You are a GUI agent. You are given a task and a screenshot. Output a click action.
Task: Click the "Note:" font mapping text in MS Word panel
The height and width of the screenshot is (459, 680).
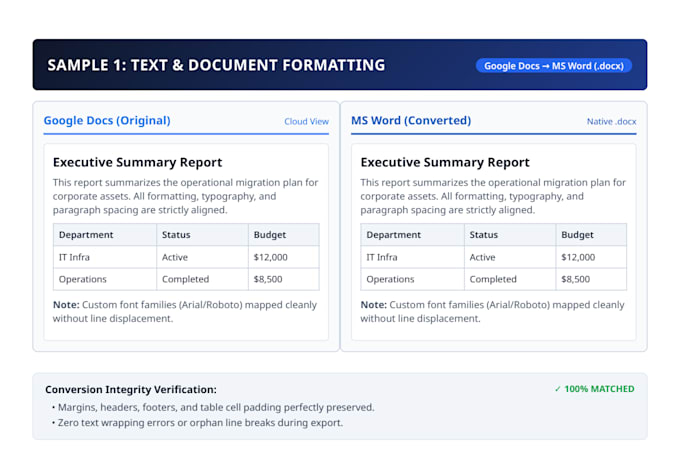pyautogui.click(x=493, y=311)
